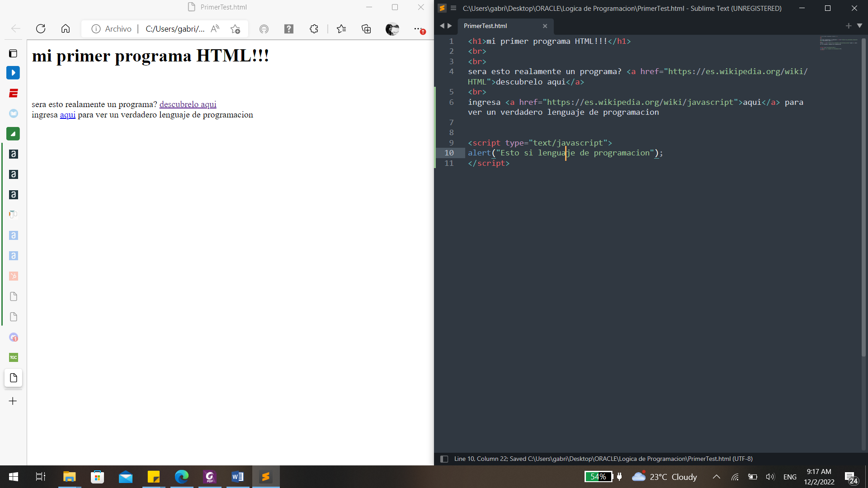Image resolution: width=868 pixels, height=488 pixels.
Task: Open the Collections icon in Edge toolbar
Action: pyautogui.click(x=367, y=29)
